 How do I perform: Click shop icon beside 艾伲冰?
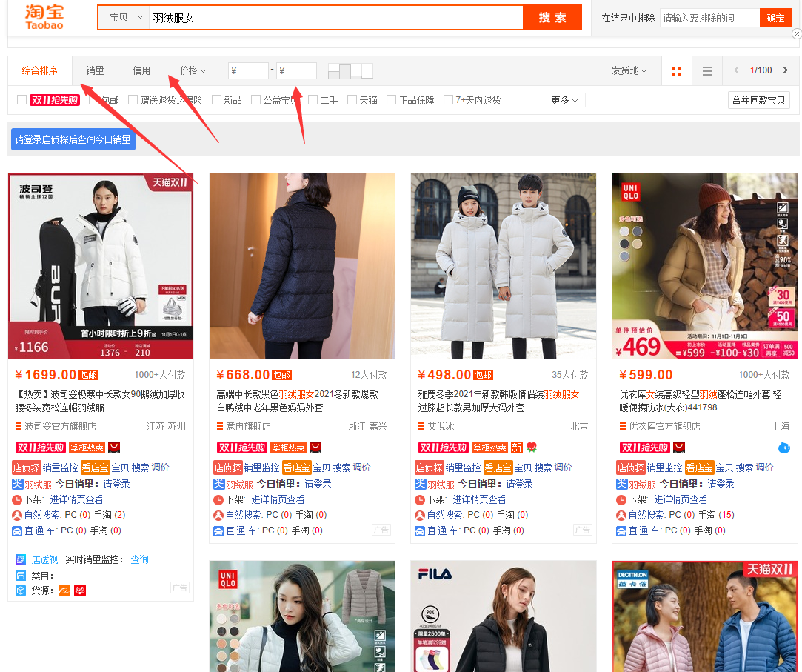click(x=421, y=426)
